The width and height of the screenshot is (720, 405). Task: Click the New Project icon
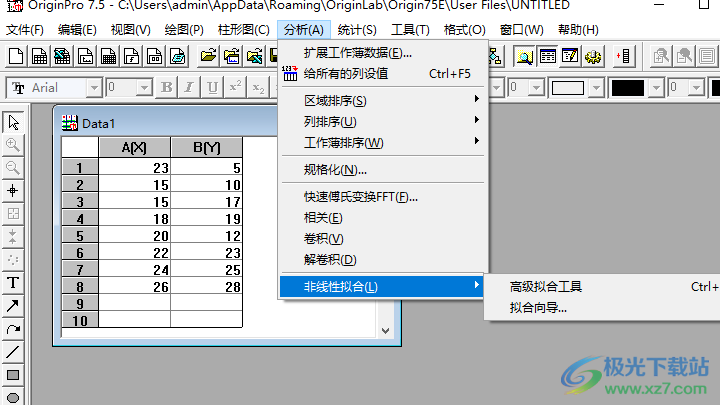click(16, 56)
